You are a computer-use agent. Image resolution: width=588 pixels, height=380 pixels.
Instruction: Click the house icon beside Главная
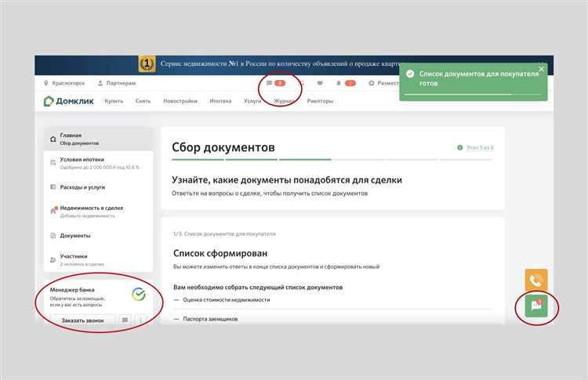click(x=53, y=139)
